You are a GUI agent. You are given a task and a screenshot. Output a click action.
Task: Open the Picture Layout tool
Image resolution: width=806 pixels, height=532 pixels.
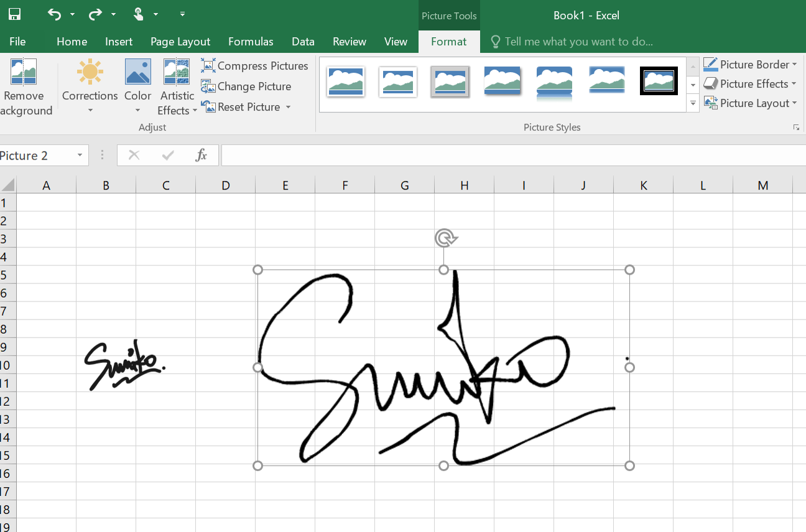(750, 103)
